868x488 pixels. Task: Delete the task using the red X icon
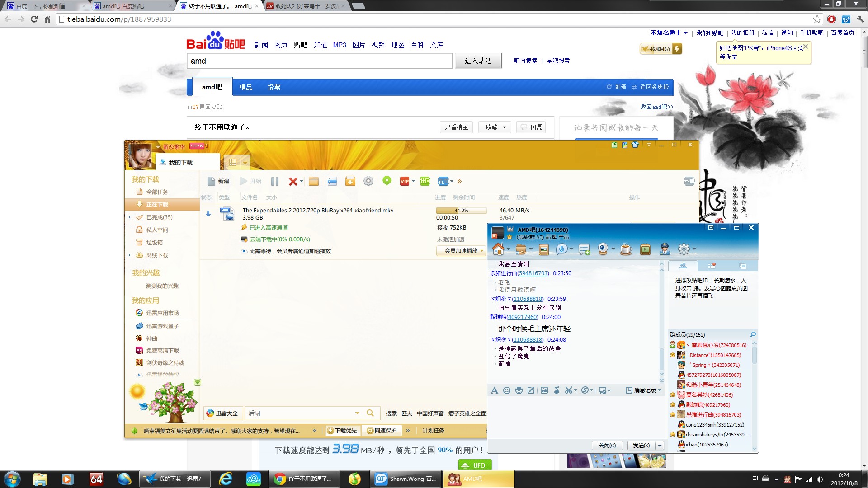[x=292, y=181]
